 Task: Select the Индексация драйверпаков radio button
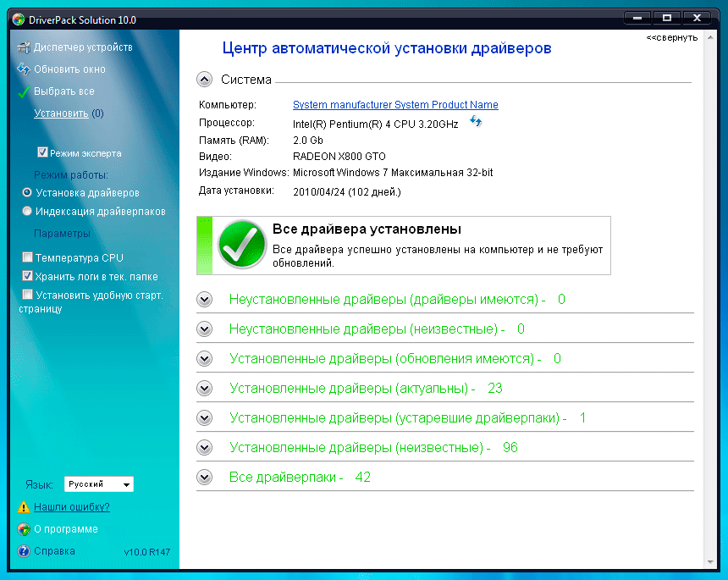(27, 211)
